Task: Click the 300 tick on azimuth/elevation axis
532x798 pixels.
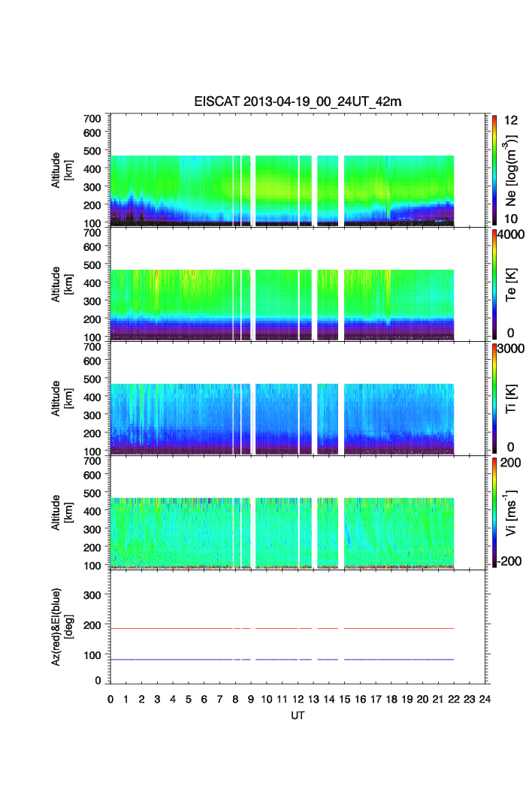Action: point(92,595)
